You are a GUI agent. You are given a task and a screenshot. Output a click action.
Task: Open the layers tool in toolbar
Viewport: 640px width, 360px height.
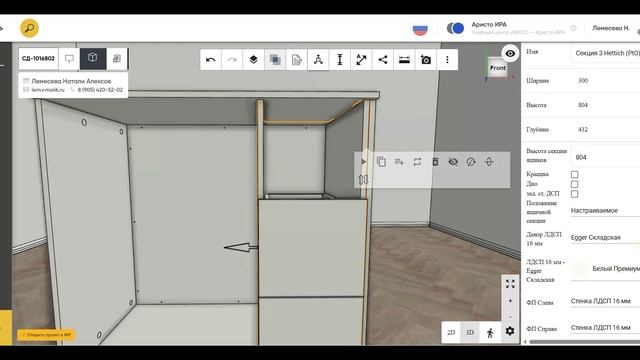coord(253,60)
